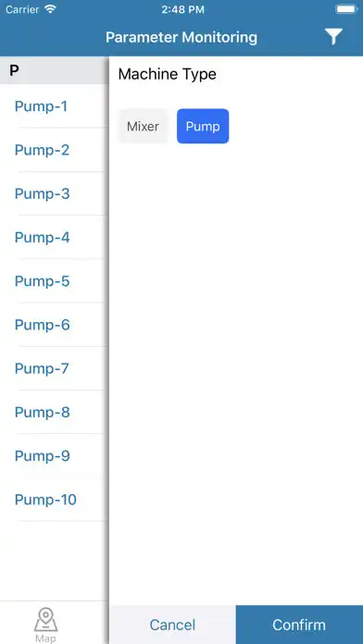View Pump-7 details
363x644 pixels.
tap(55, 368)
